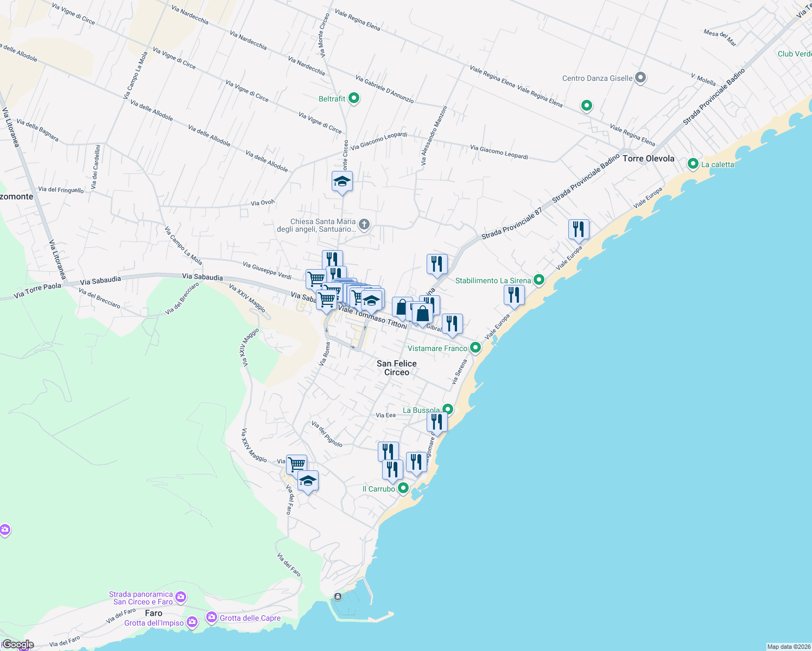This screenshot has width=812, height=651.
Task: Click the photo icon at Grotta delle Capre
Action: [212, 617]
